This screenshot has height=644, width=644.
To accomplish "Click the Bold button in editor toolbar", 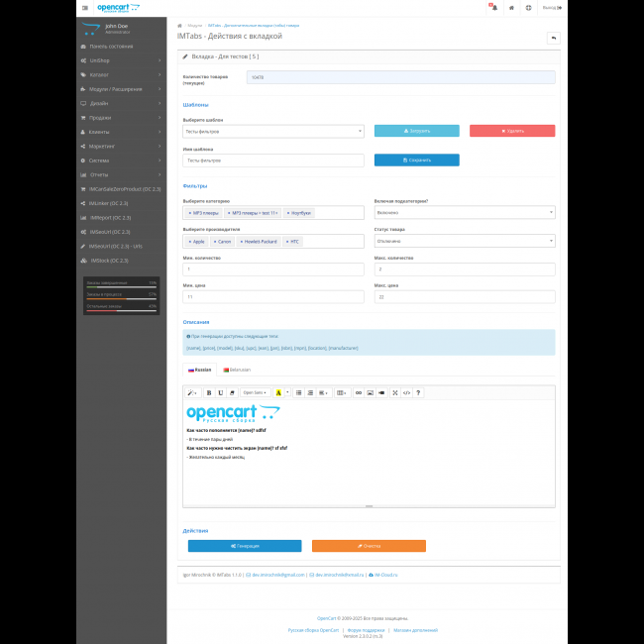I will 208,392.
